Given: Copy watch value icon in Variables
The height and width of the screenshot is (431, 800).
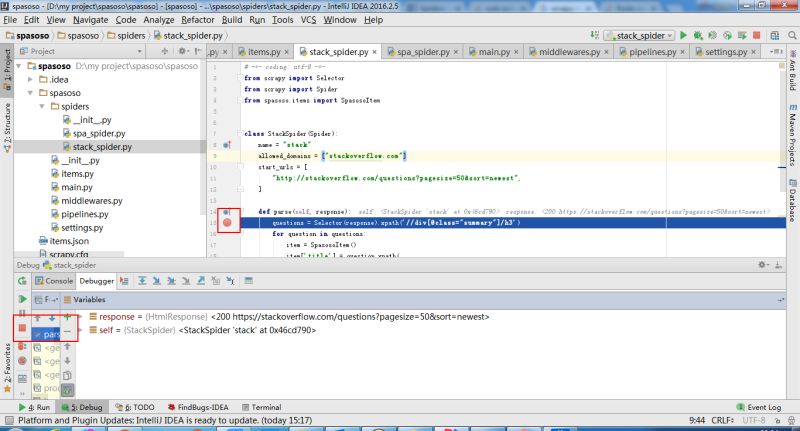Looking at the screenshot, I should (x=67, y=375).
